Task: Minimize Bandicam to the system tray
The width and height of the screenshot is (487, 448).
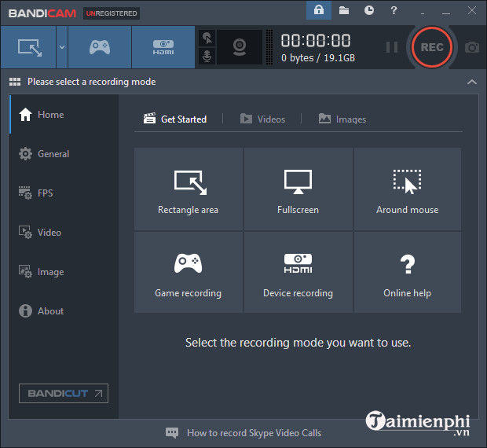Action: tap(422, 13)
